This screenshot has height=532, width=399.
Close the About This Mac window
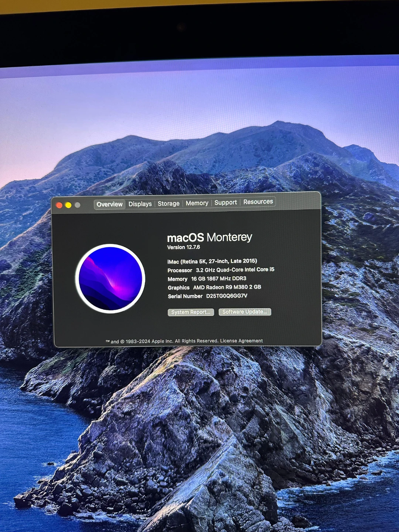click(59, 205)
